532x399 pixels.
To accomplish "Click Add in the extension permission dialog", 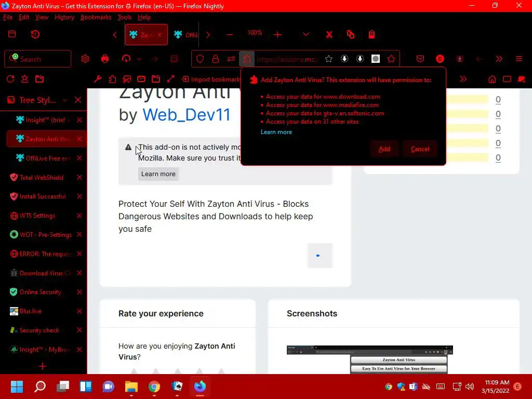I will click(x=384, y=149).
